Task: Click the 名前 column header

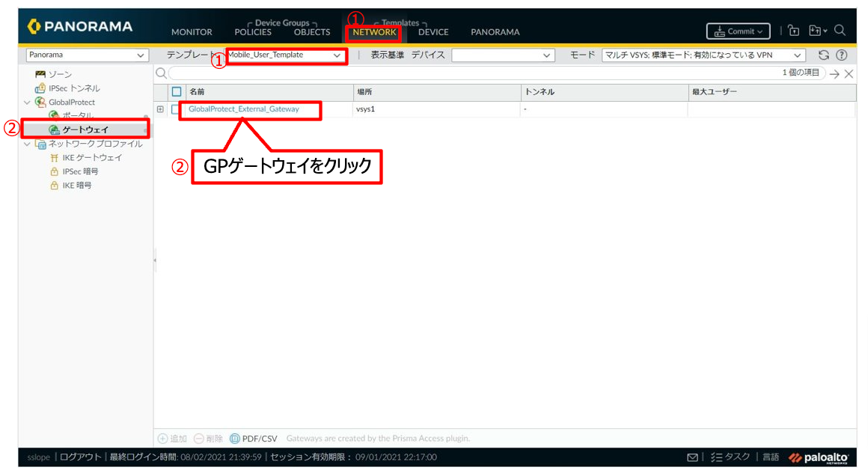Action: pyautogui.click(x=197, y=92)
